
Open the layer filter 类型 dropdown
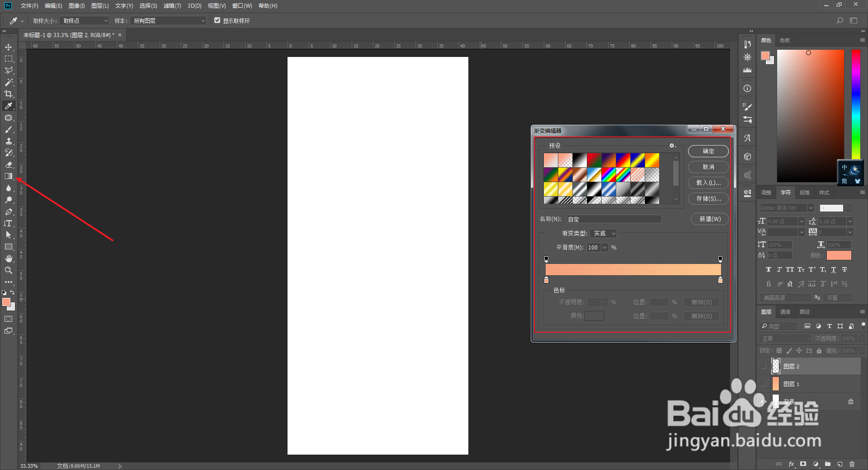[x=778, y=326]
